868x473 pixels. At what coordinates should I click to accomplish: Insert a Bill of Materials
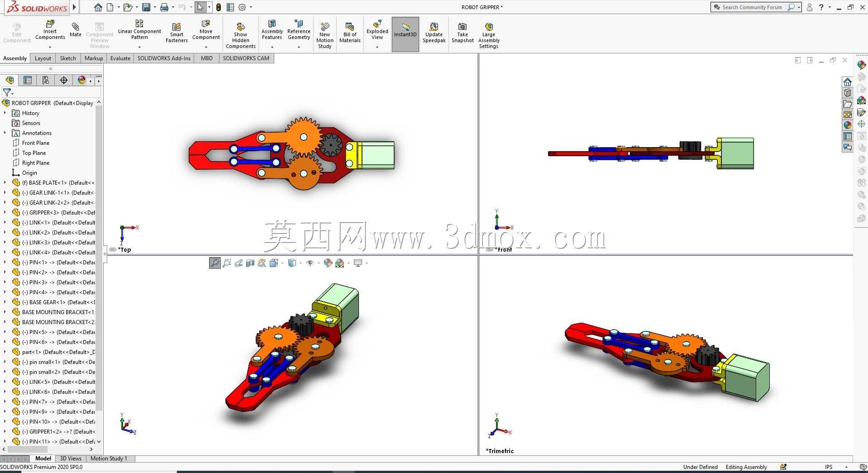click(350, 33)
